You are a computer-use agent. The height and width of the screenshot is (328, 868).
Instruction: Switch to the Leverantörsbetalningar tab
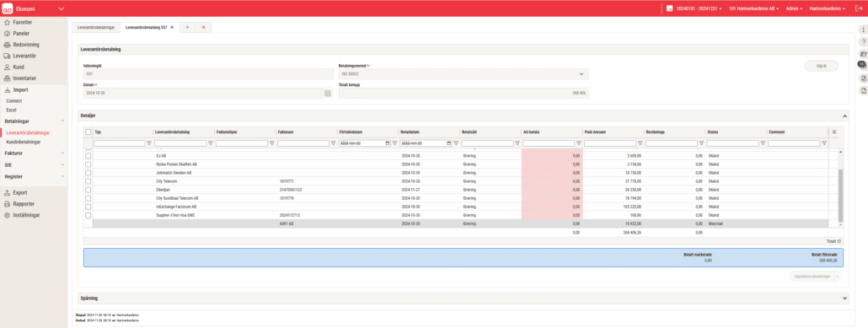point(97,27)
